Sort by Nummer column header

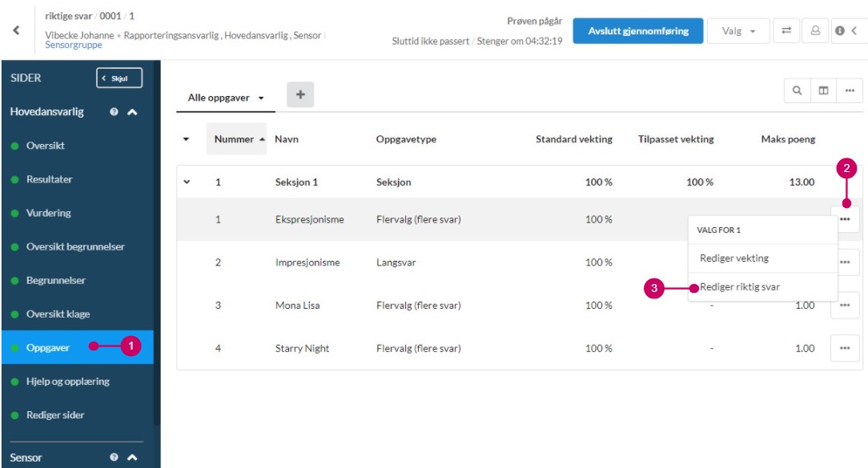(236, 139)
